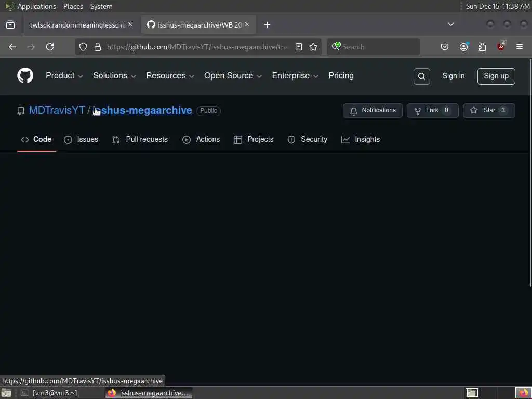
Task: Open a new tab with plus icon
Action: click(268, 25)
